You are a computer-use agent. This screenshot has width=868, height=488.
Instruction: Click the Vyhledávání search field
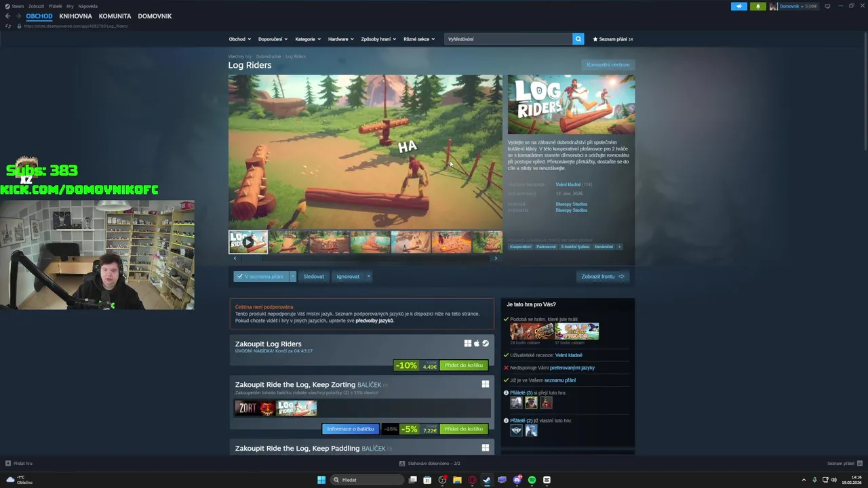[508, 39]
